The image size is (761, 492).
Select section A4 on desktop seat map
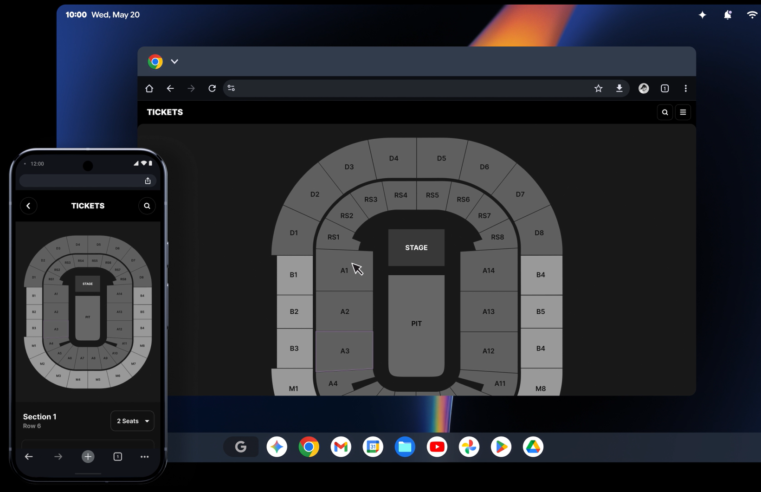333,383
